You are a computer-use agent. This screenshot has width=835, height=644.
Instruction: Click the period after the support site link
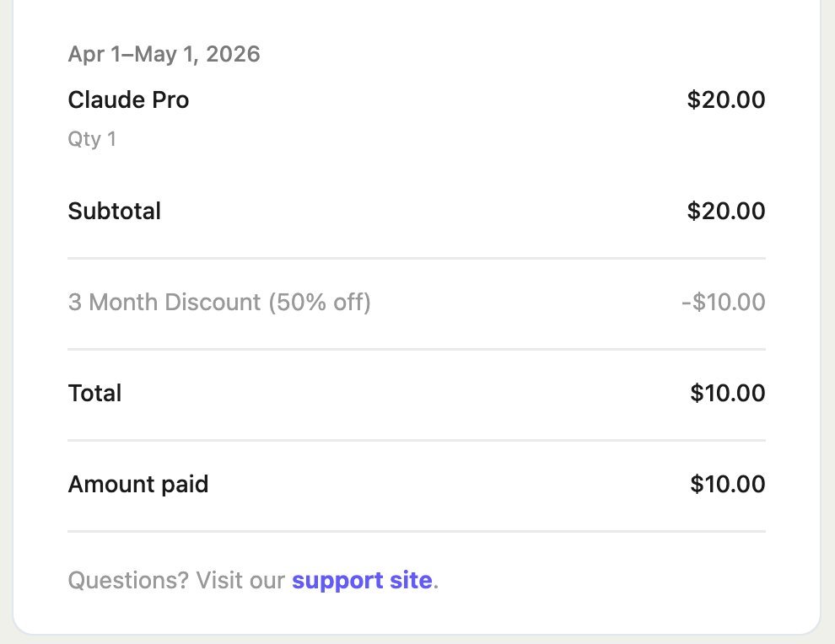click(435, 588)
